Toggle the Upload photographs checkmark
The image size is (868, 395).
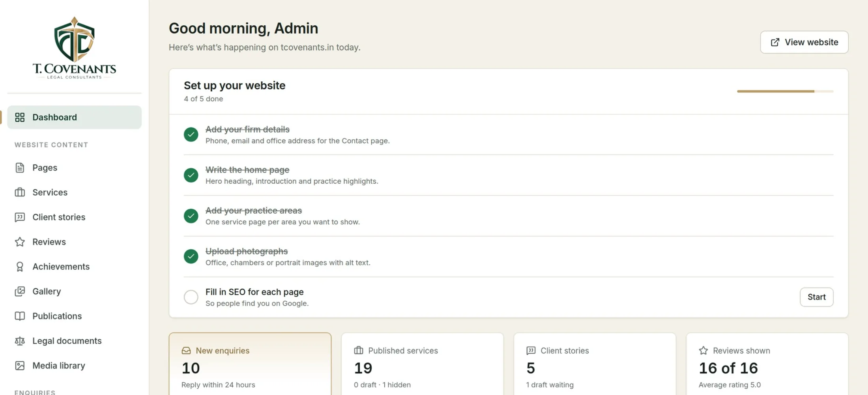click(191, 256)
